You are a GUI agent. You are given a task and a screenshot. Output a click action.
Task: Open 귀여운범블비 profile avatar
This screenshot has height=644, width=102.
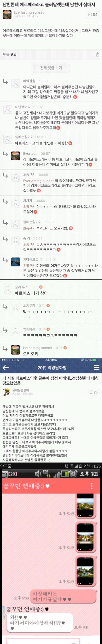6,392
